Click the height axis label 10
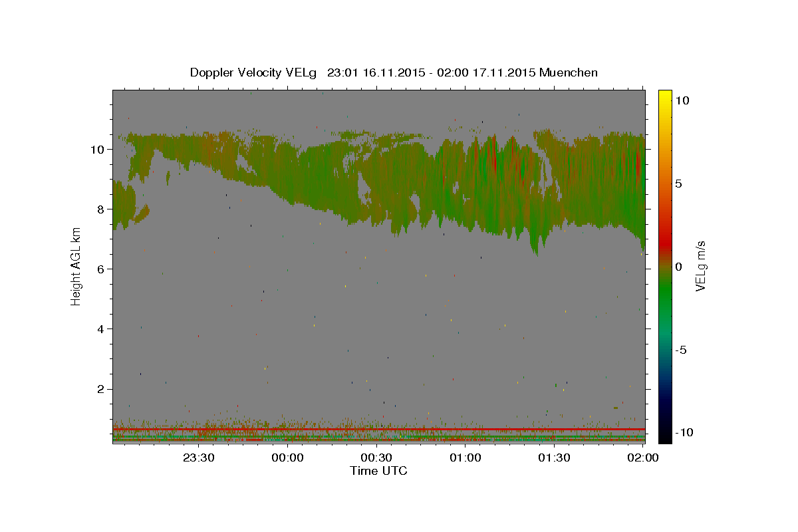The height and width of the screenshot is (532, 798). click(x=98, y=150)
